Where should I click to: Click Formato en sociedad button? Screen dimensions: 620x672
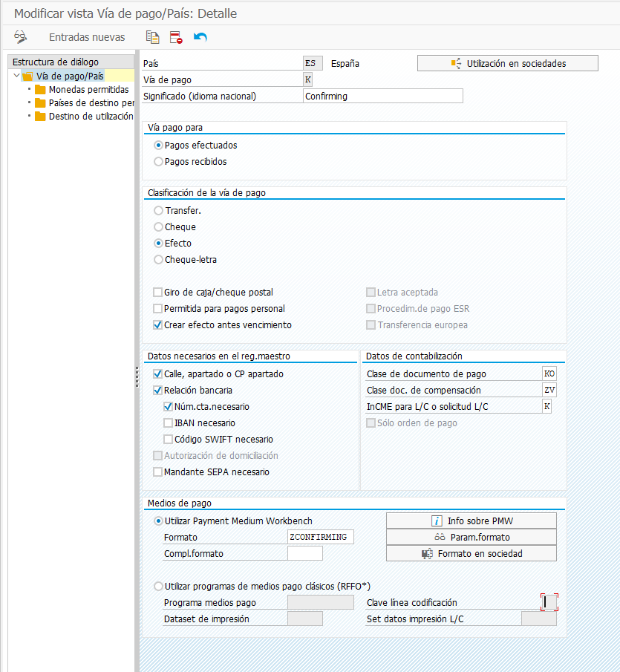coord(471,553)
